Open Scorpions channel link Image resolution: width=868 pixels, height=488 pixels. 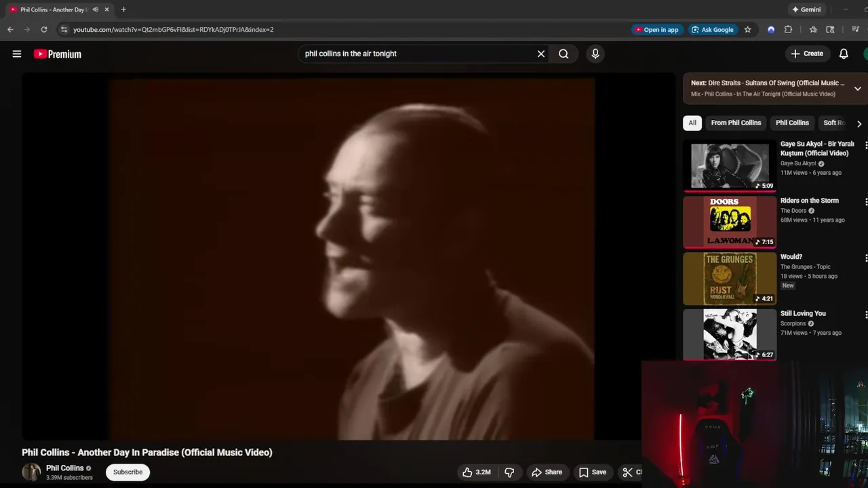coord(793,323)
